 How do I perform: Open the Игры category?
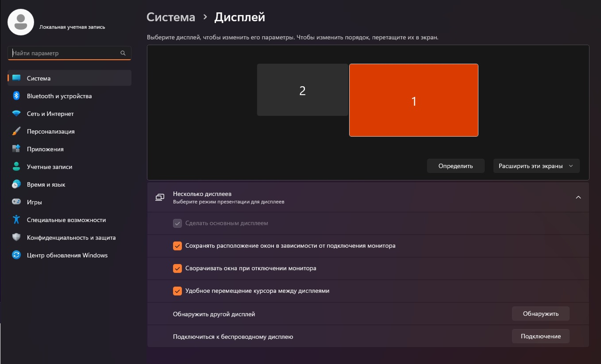(69, 202)
